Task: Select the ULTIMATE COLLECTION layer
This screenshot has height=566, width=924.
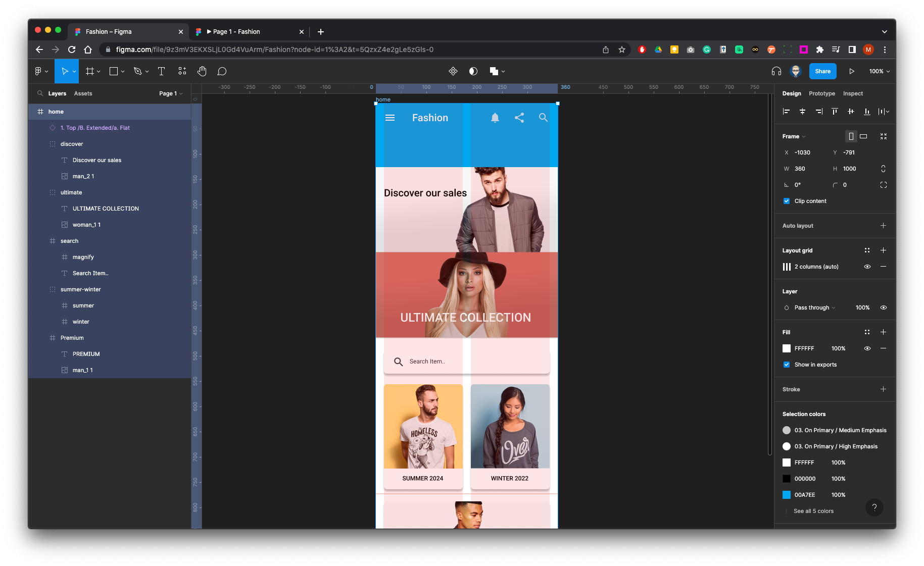Action: (106, 209)
